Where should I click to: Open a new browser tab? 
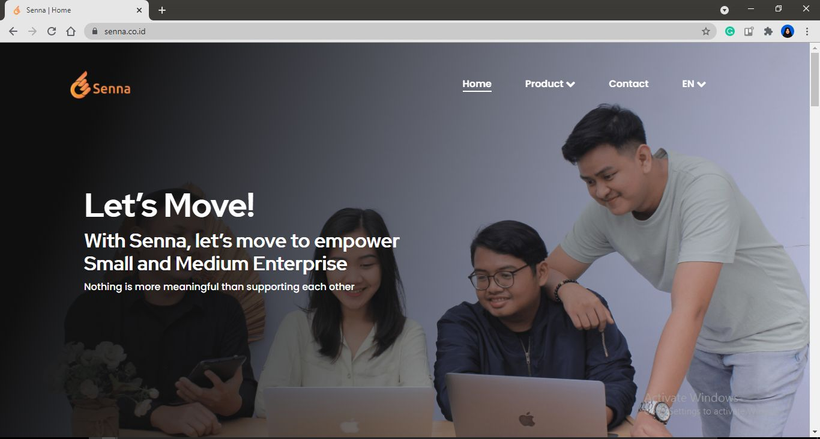[x=162, y=10]
